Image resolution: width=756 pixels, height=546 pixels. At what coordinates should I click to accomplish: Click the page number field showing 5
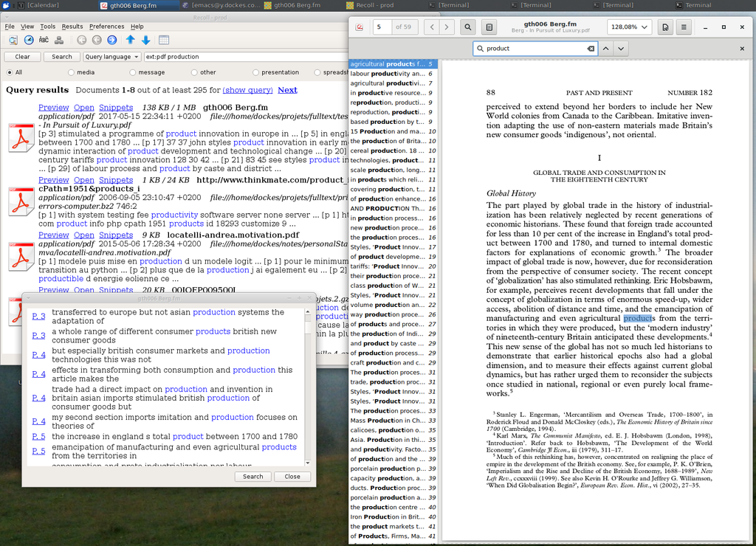click(382, 27)
